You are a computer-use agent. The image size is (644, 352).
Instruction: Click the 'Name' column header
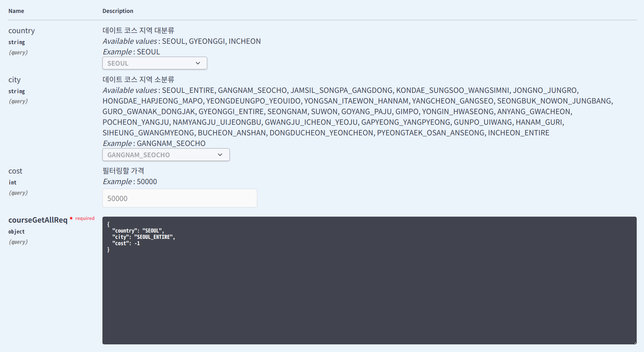16,11
